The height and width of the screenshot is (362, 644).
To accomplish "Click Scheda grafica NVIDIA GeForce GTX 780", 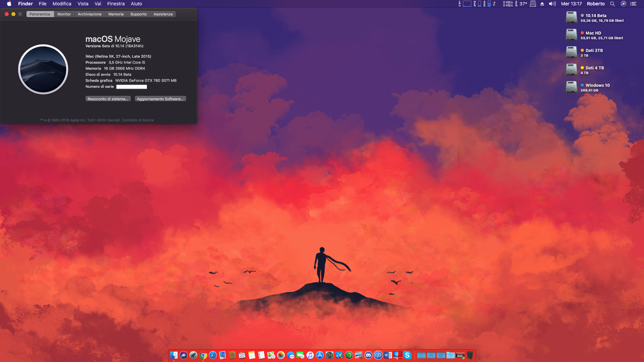I will coord(131,80).
